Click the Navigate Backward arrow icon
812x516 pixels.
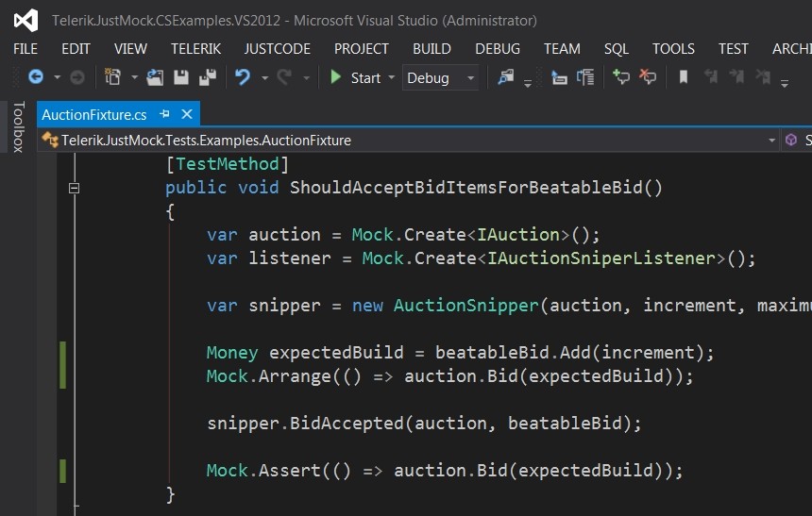(35, 77)
